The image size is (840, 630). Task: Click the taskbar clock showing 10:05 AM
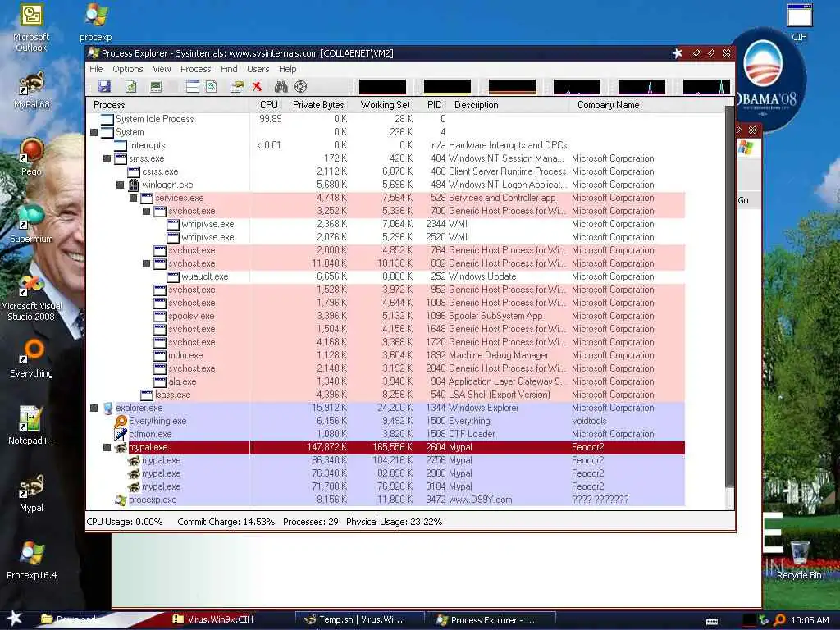810,620
